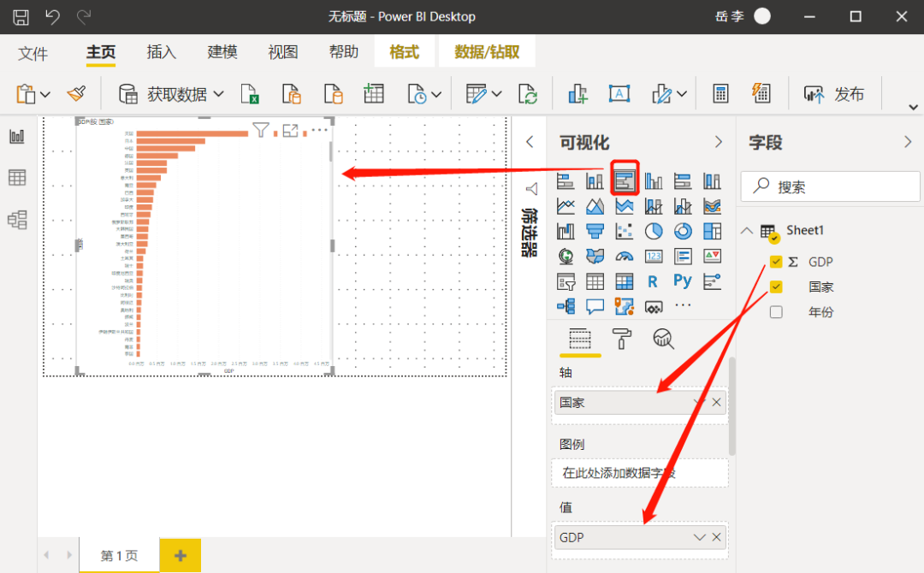924x573 pixels.
Task: Collapse the 可视化 pane with chevron
Action: tap(719, 142)
